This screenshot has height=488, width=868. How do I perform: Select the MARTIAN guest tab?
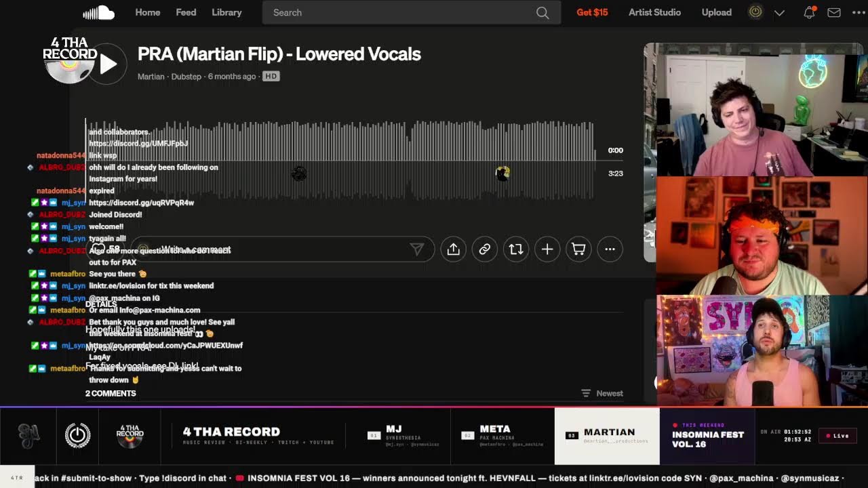[x=607, y=436]
